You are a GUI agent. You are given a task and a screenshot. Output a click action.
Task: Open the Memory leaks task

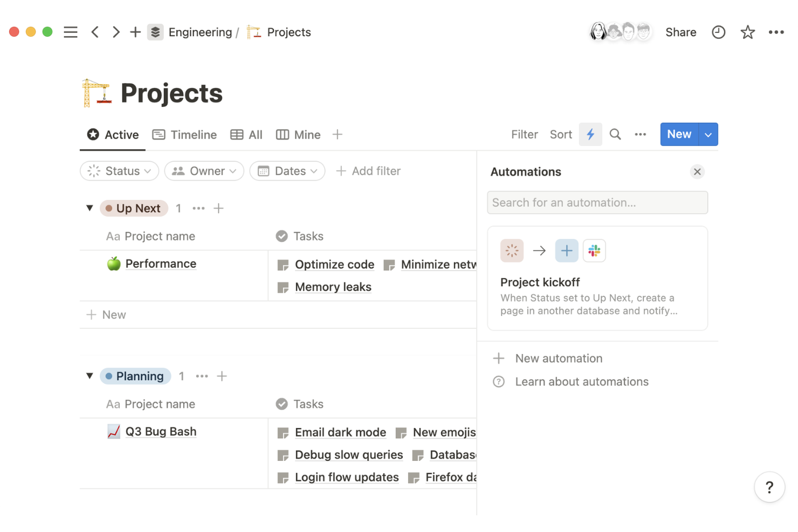(x=333, y=287)
